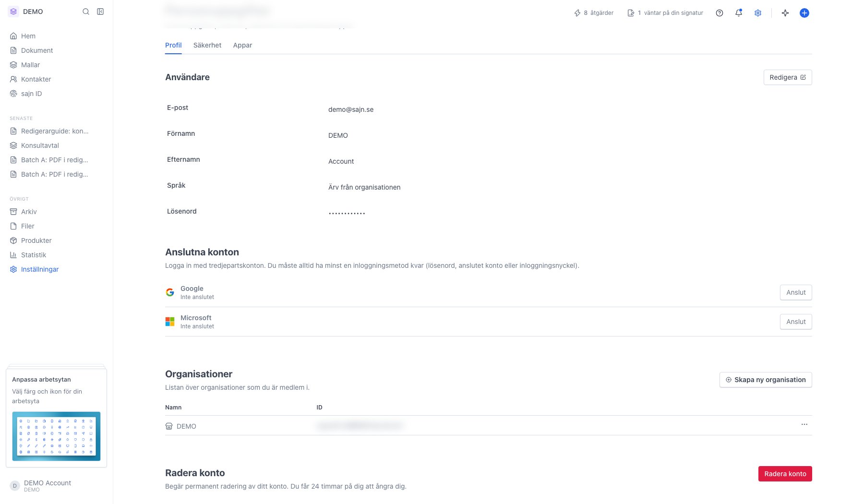Open Mallar in the sidebar
This screenshot has height=504, width=864.
[x=56, y=65]
